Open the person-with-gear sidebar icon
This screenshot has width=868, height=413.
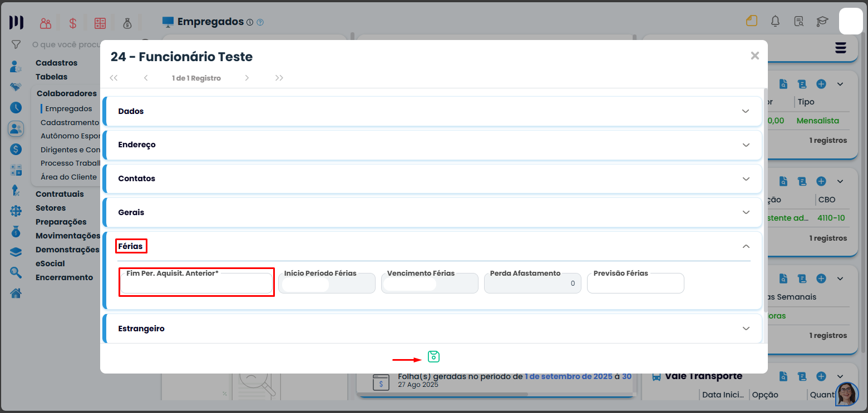click(x=16, y=67)
